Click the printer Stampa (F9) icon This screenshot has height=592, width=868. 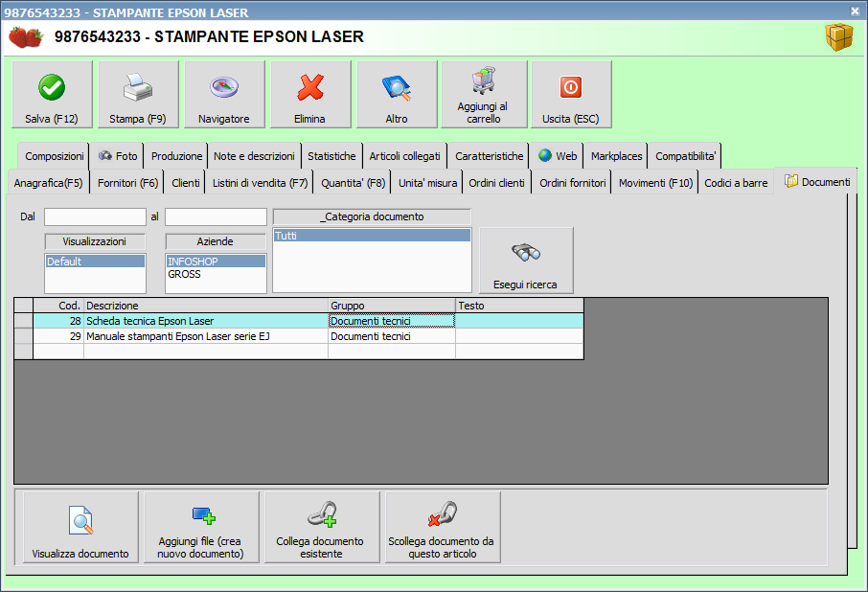click(x=138, y=87)
